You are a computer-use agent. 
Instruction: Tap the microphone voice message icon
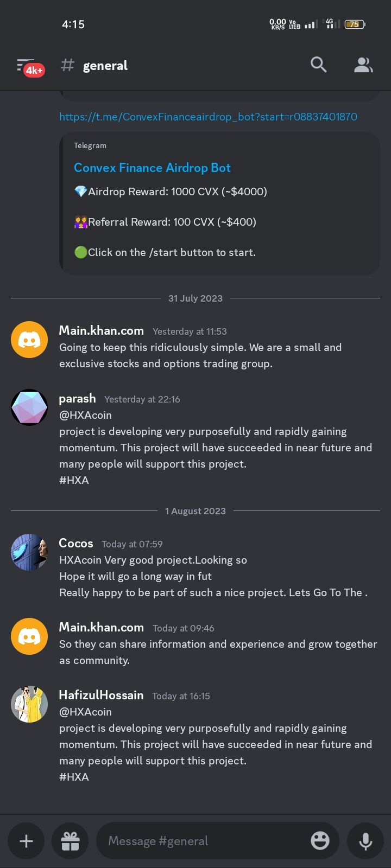(365, 841)
